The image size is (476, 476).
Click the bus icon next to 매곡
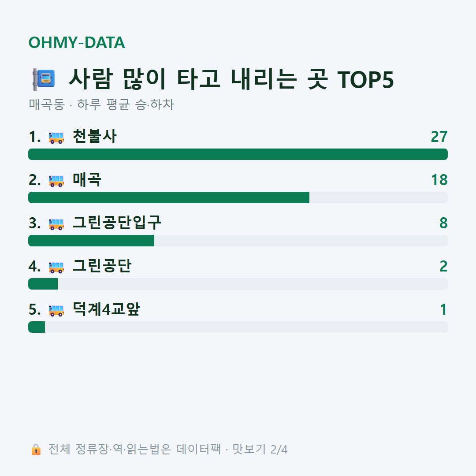point(56,180)
